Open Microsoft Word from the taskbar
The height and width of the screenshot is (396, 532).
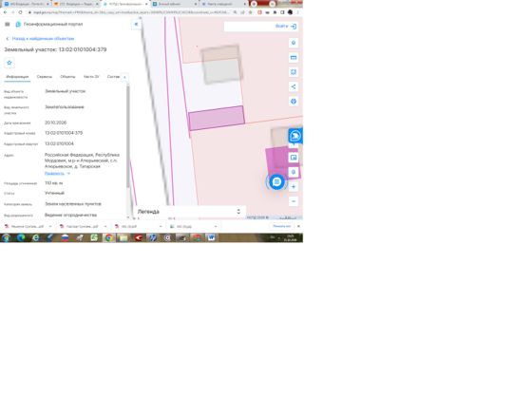tap(211, 237)
